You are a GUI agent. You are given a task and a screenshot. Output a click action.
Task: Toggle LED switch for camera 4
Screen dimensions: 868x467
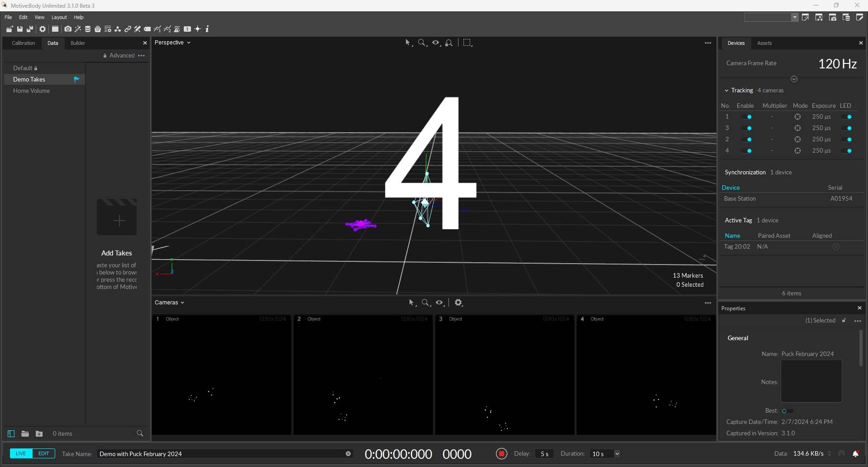coord(847,151)
